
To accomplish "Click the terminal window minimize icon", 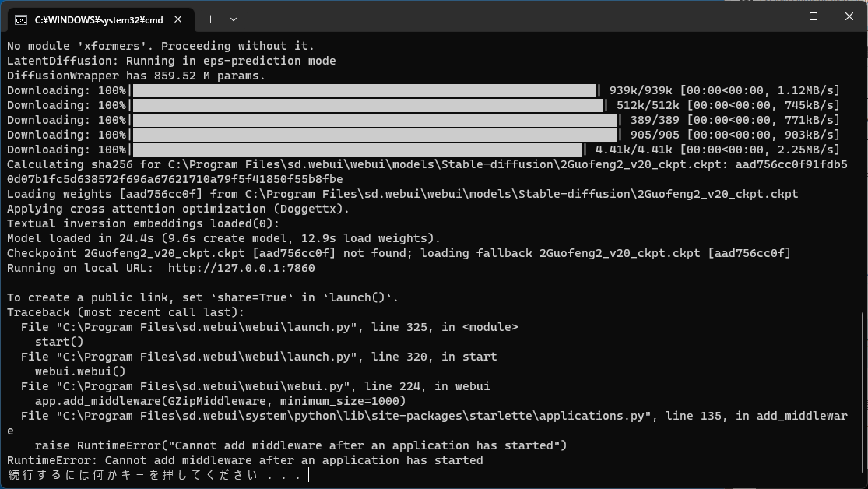I will coord(776,16).
